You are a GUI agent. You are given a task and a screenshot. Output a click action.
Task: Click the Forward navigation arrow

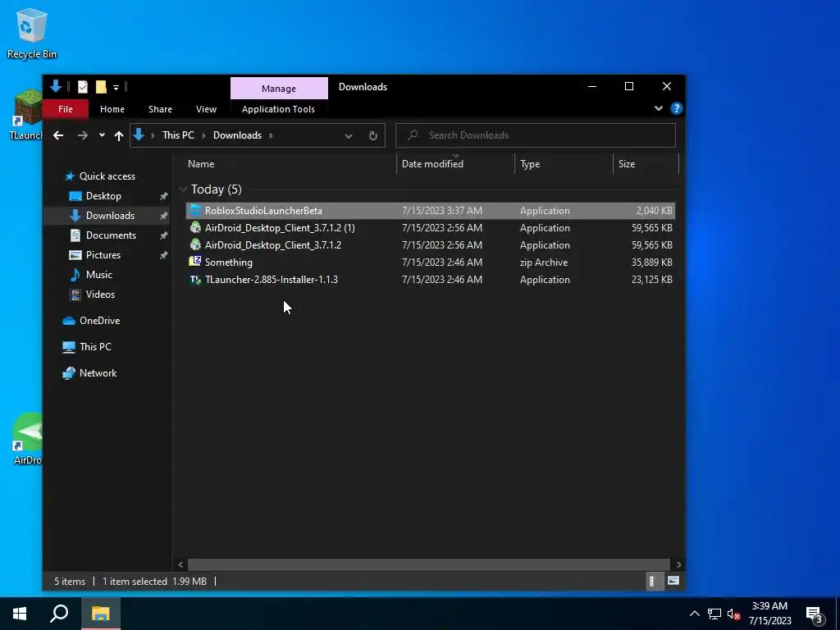click(x=83, y=135)
